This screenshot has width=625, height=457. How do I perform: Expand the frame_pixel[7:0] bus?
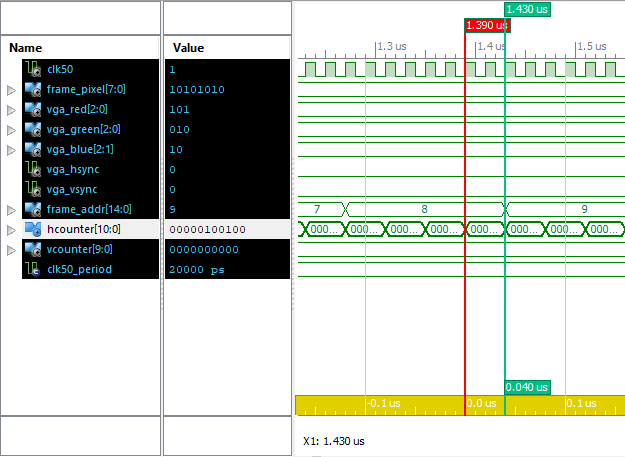(x=12, y=90)
